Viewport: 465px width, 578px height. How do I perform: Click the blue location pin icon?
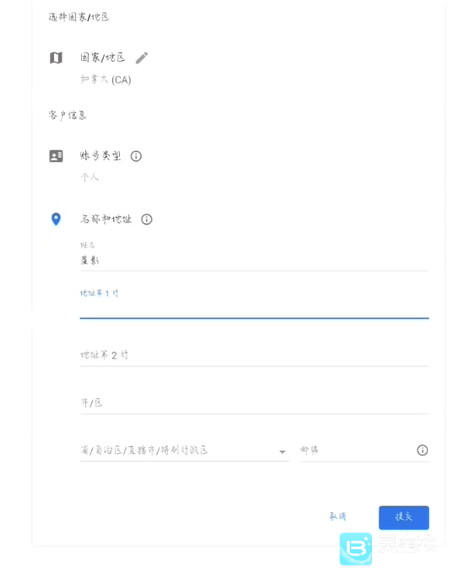(56, 219)
